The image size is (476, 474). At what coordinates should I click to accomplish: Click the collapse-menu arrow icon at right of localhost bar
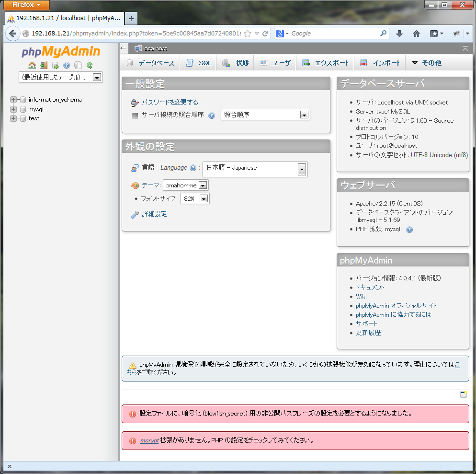pyautogui.click(x=465, y=48)
